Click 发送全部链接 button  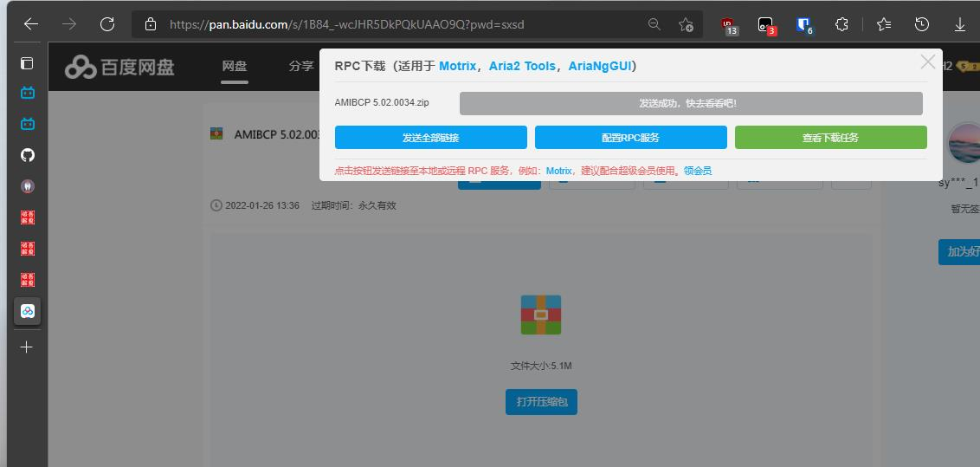pos(430,138)
